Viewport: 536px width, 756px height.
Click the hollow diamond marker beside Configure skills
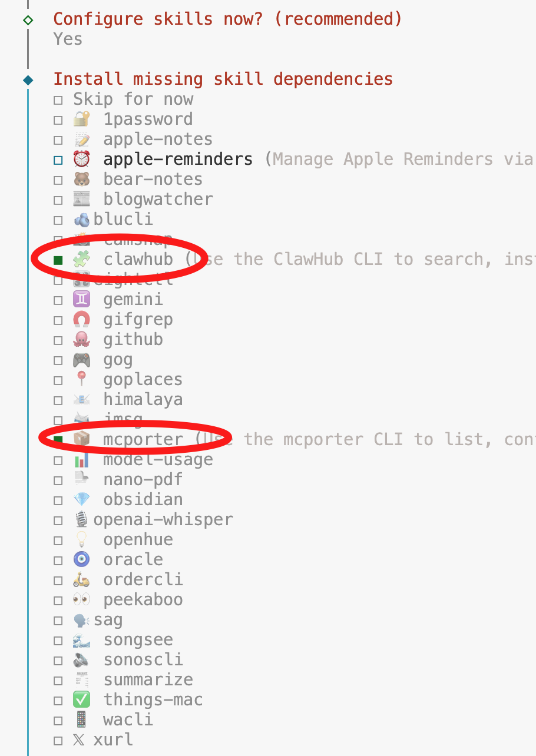(x=28, y=20)
